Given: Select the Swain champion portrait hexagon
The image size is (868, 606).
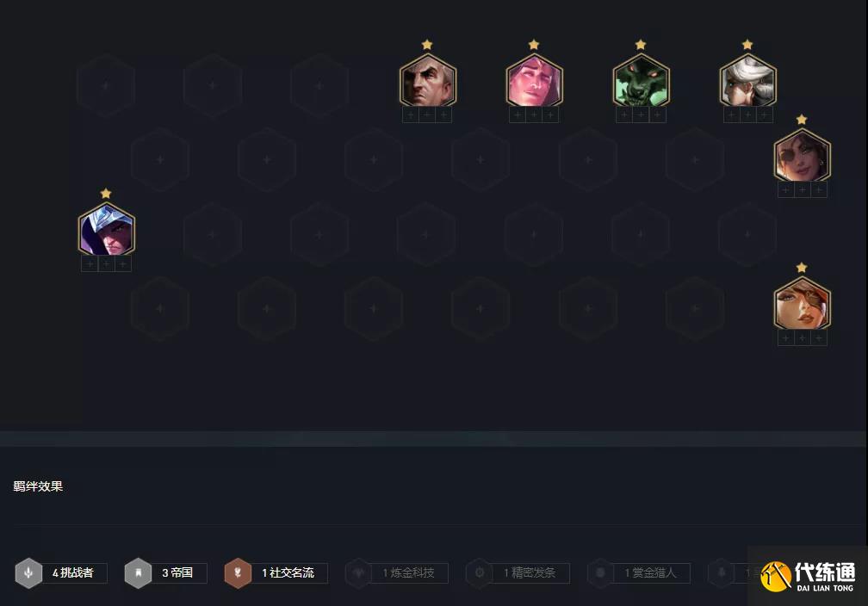Looking at the screenshot, I should (427, 81).
